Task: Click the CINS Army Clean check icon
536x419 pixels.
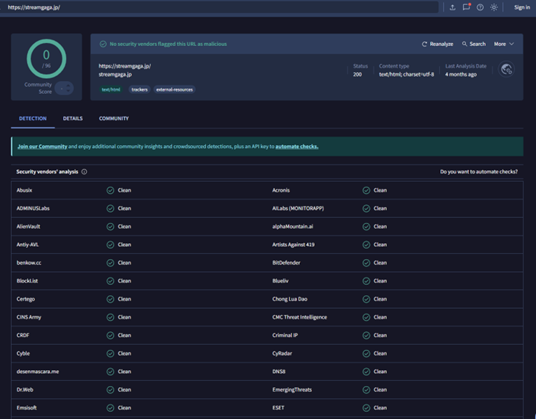Action: pyautogui.click(x=110, y=317)
